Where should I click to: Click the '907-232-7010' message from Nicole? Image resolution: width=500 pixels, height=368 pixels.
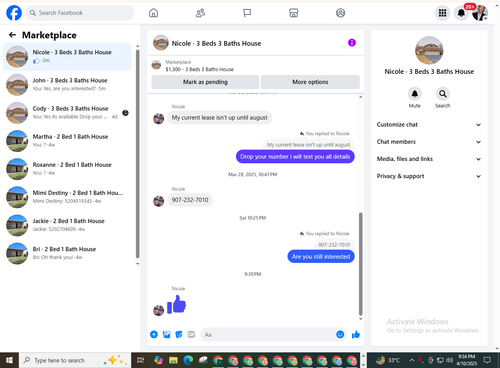point(190,200)
